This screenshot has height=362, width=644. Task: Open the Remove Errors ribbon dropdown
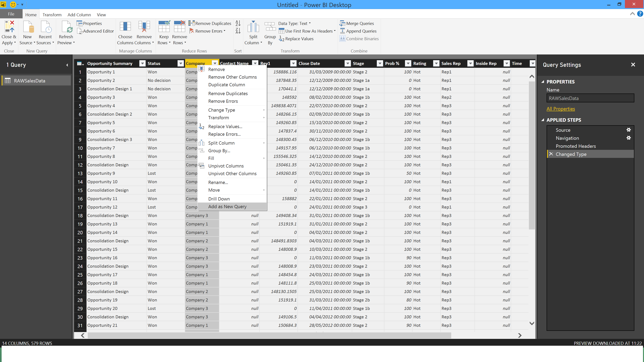207,31
